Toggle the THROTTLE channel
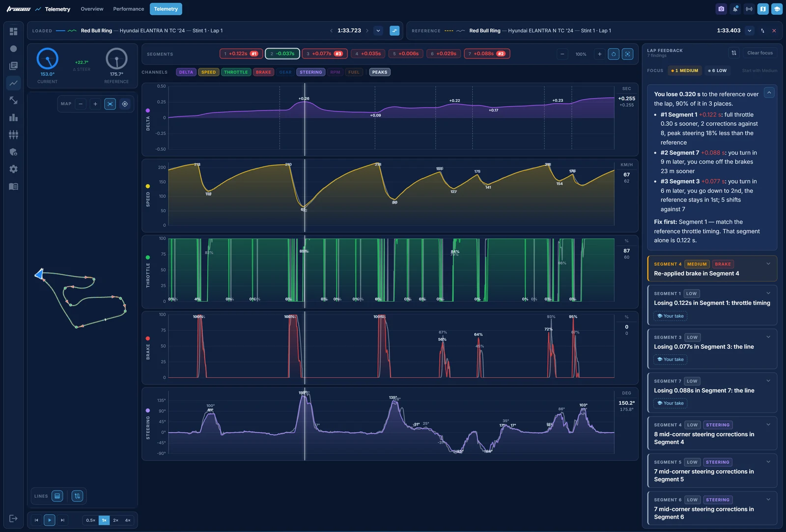Image resolution: width=786 pixels, height=532 pixels. click(x=236, y=72)
